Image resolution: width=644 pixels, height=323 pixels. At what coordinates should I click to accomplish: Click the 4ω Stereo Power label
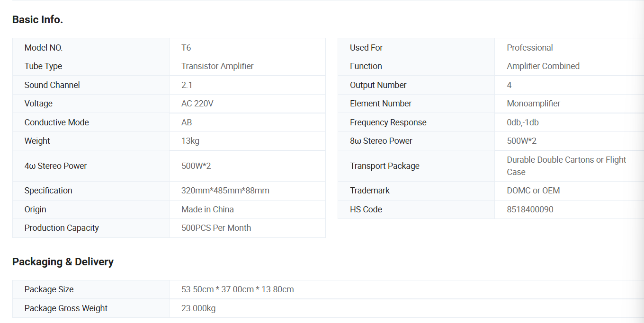point(55,166)
